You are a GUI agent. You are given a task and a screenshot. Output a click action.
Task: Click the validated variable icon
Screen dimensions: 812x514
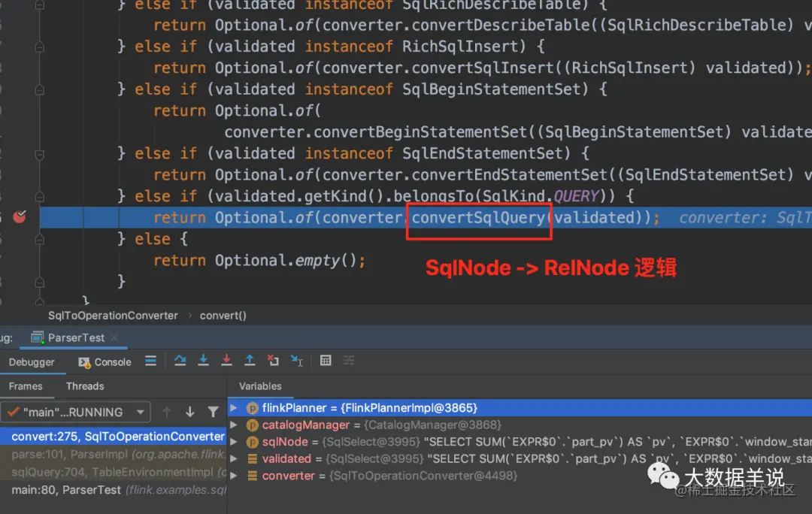point(252,458)
